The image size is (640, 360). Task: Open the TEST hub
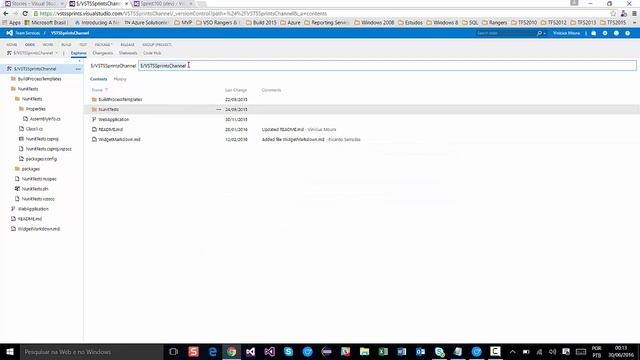tap(83, 44)
